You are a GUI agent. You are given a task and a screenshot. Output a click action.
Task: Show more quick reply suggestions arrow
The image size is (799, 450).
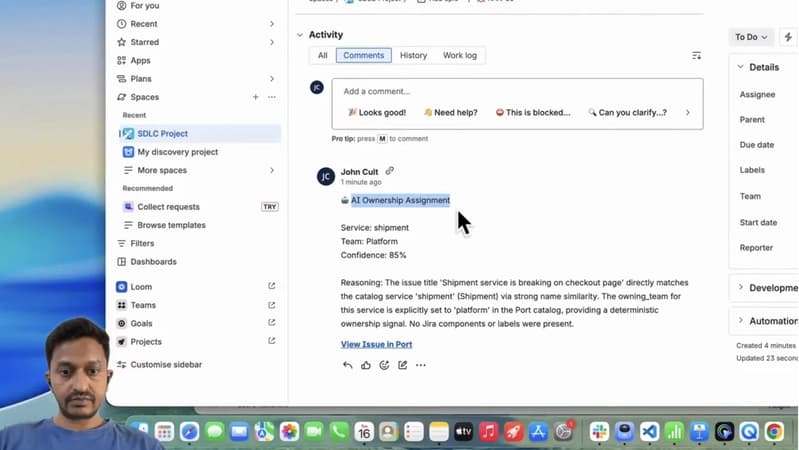[687, 113]
